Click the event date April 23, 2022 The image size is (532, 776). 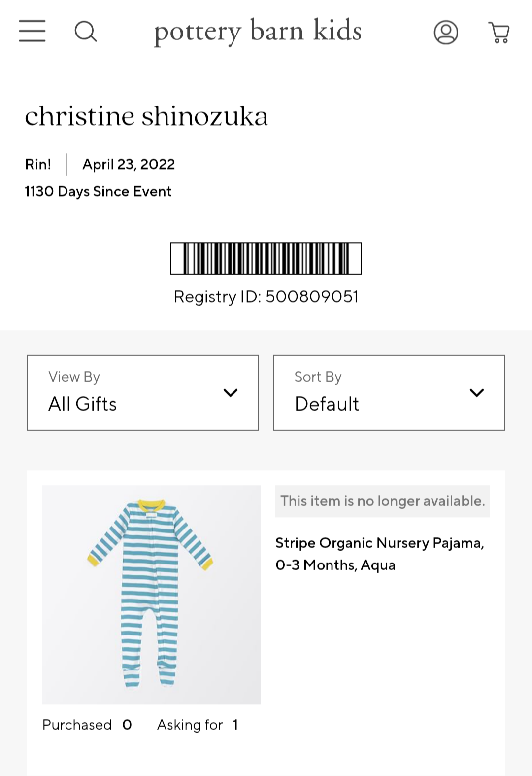point(129,164)
